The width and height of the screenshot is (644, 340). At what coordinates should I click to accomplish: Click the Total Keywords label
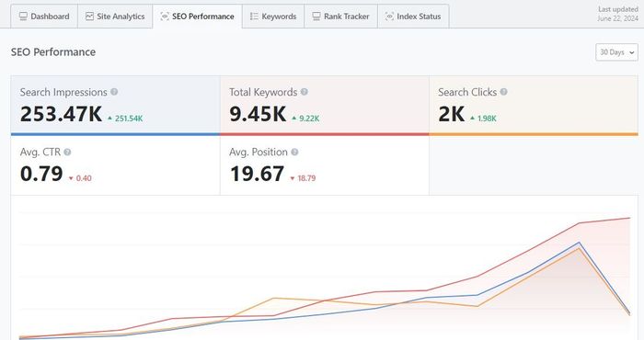click(x=263, y=92)
